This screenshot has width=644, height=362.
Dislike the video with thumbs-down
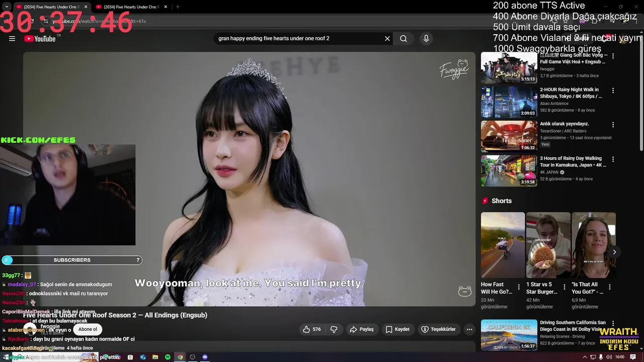(334, 329)
